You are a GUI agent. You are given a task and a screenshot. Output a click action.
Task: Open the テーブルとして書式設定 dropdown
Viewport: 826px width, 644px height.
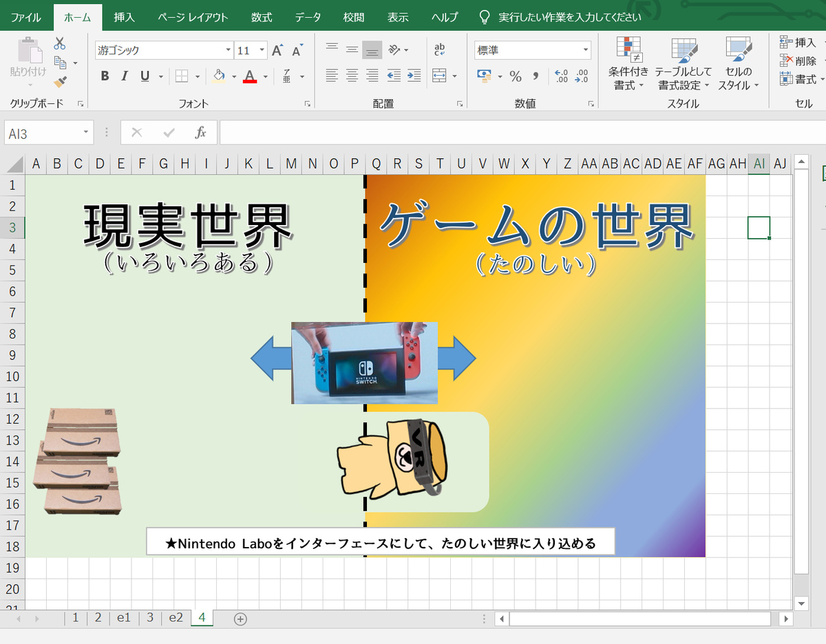pyautogui.click(x=684, y=64)
